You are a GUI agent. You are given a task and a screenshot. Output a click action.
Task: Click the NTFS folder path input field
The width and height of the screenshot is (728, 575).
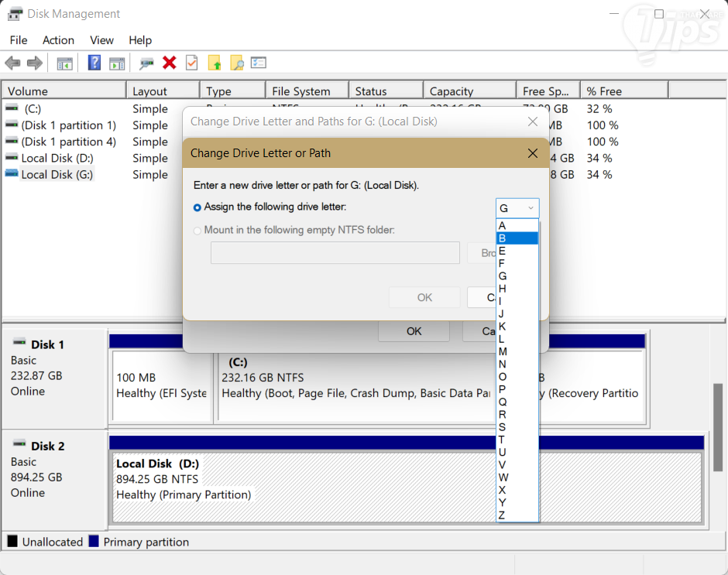pyautogui.click(x=335, y=253)
